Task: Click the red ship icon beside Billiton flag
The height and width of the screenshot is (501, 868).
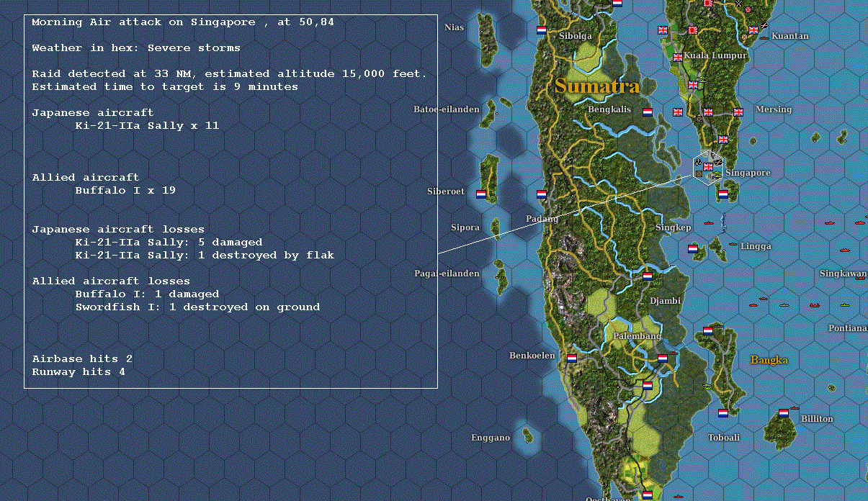Action: [794, 408]
